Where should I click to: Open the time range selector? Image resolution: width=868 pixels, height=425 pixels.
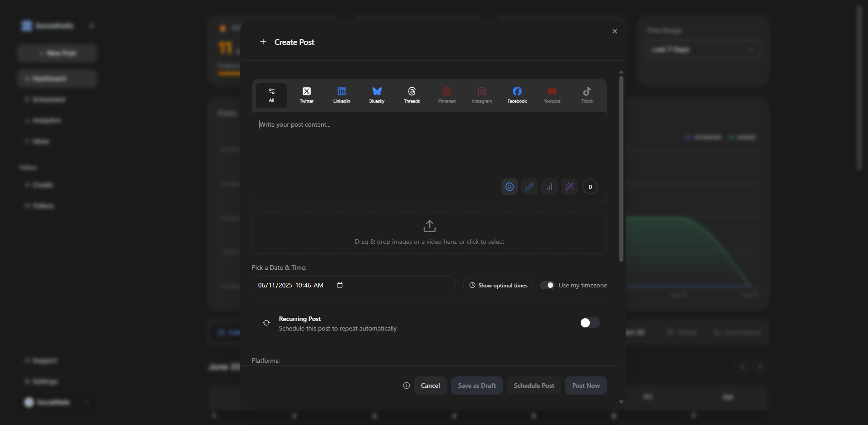click(x=703, y=49)
